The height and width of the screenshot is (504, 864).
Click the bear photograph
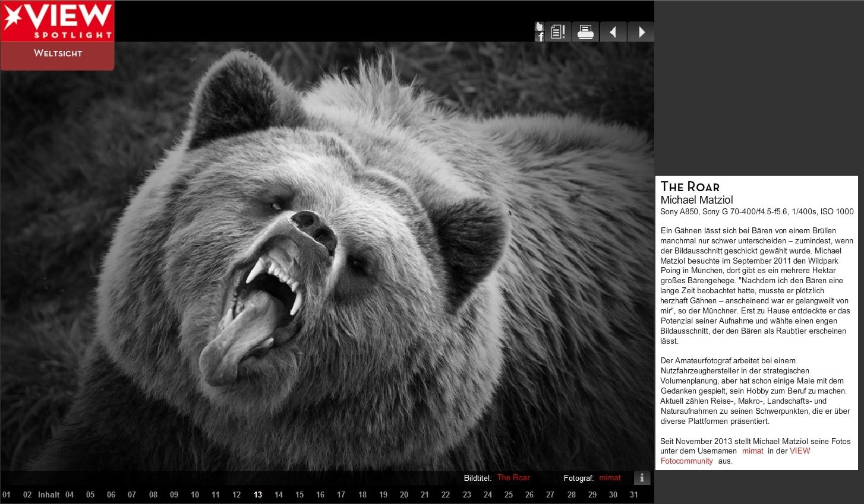[x=327, y=255]
